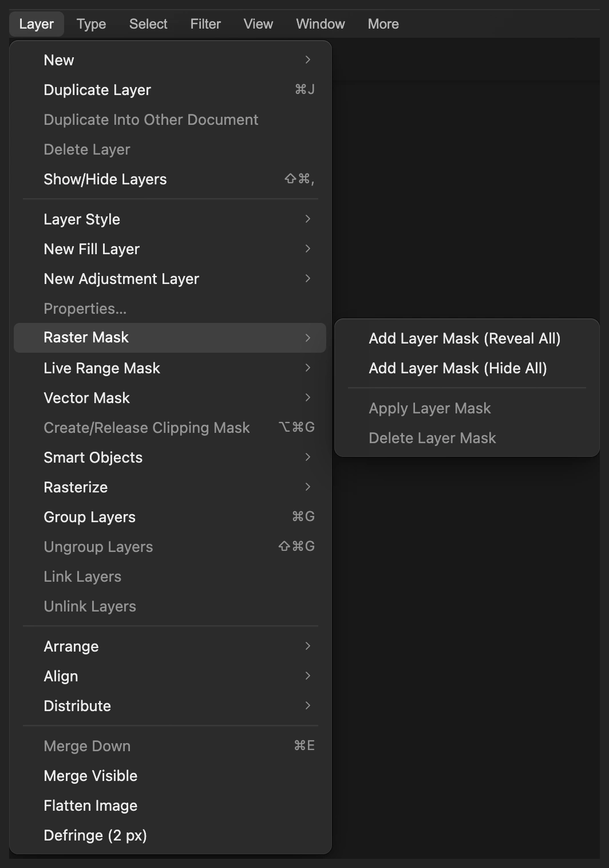
Task: Click the disabled Duplicate Into Other Document item
Action: pos(170,120)
